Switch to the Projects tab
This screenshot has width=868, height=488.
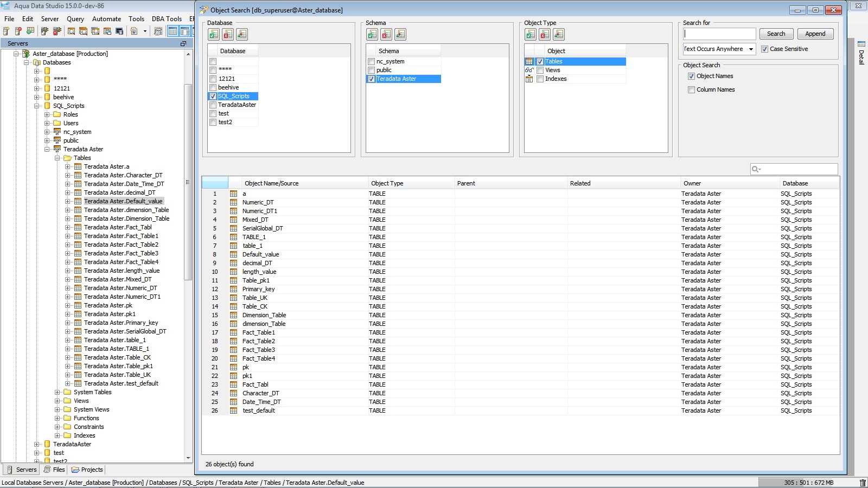click(87, 470)
